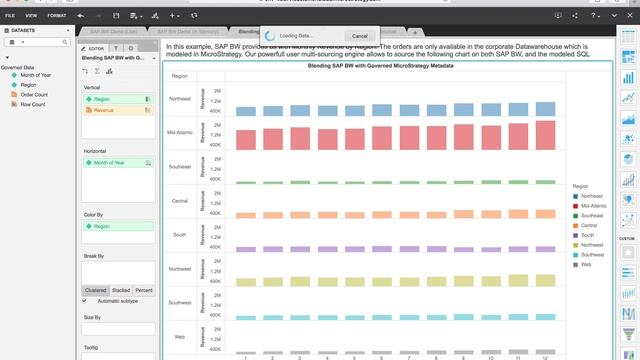Switch to the SAP BW Demo (In Memory) tab

(x=188, y=31)
